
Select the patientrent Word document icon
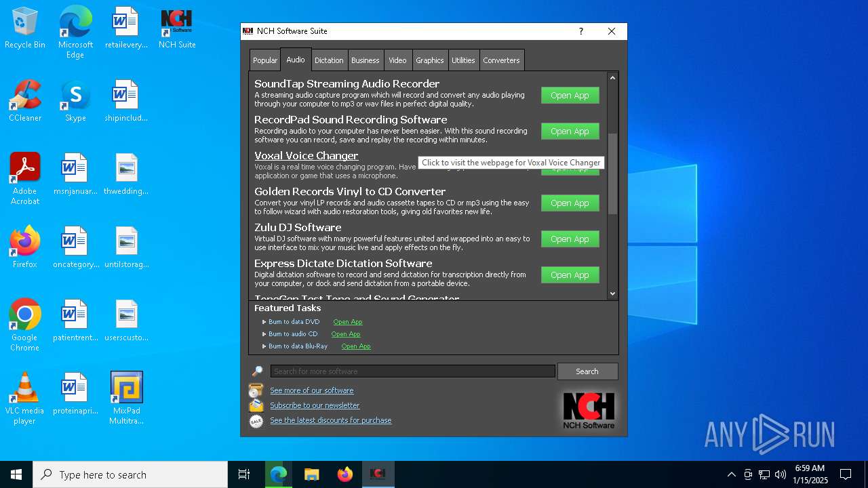coord(75,321)
